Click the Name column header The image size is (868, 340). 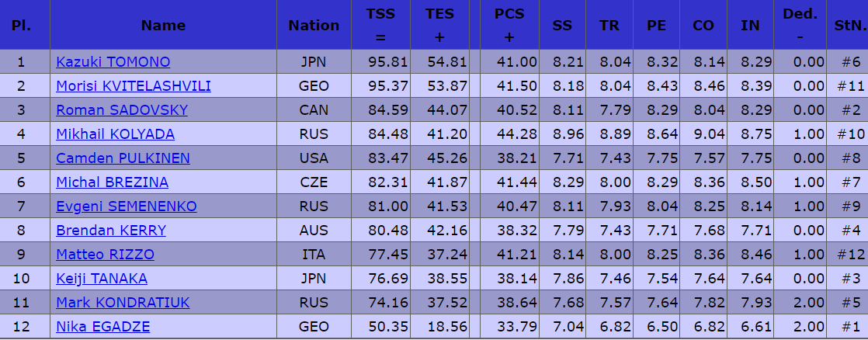(x=163, y=25)
